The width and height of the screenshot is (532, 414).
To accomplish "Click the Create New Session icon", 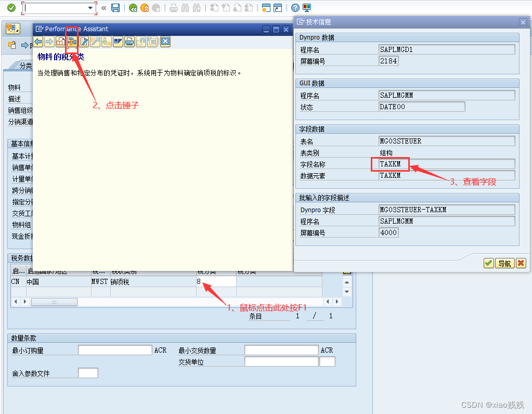I will coord(266,8).
